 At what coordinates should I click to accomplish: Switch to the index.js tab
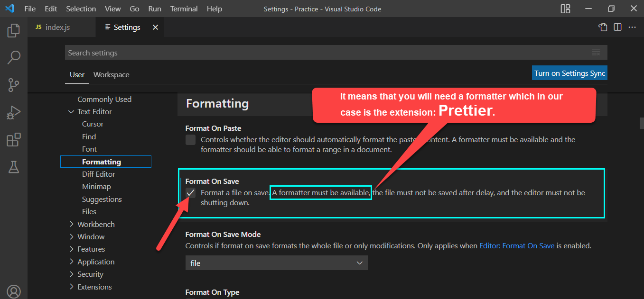point(54,27)
